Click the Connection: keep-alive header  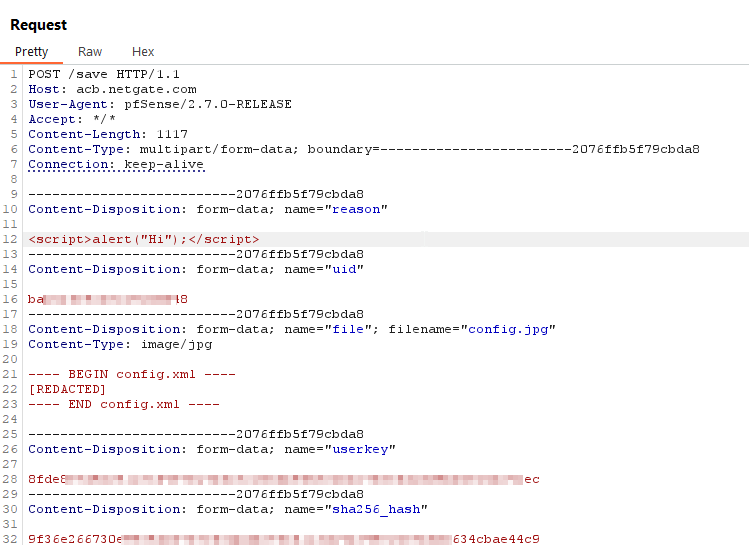tap(116, 164)
